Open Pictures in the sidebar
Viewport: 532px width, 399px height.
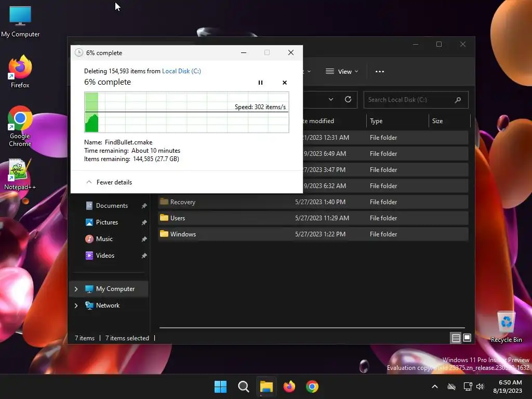point(107,222)
